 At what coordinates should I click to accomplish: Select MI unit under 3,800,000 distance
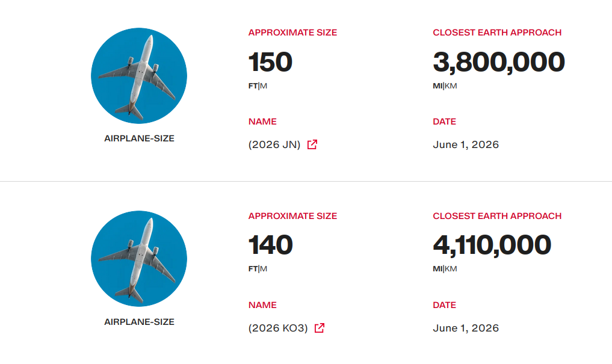click(437, 86)
